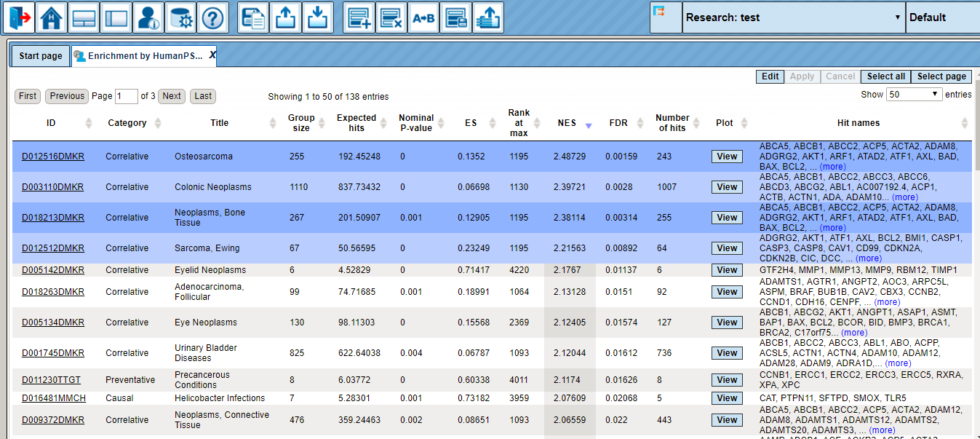Image resolution: width=980 pixels, height=439 pixels.
Task: Click the logout exit-door icon
Action: coord(18,17)
